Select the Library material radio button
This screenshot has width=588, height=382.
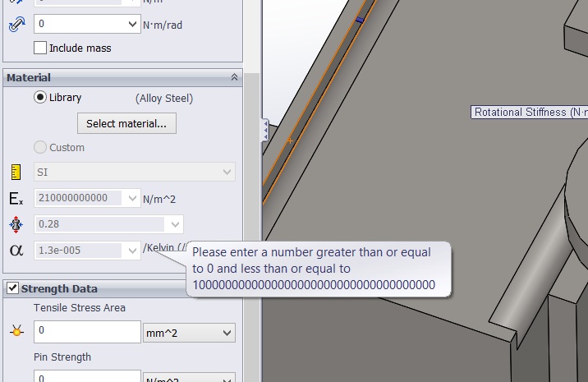pos(40,97)
